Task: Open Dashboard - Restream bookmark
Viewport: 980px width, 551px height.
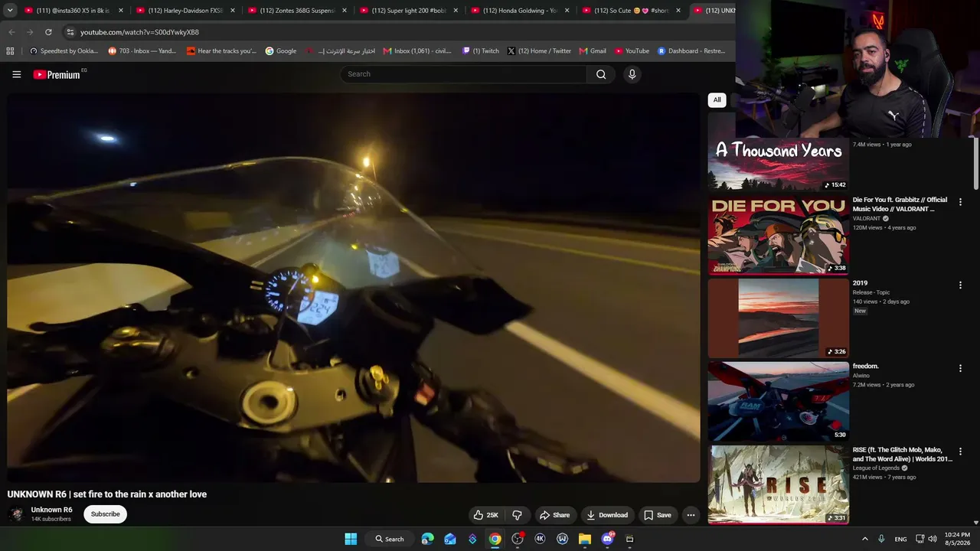Action: (691, 51)
